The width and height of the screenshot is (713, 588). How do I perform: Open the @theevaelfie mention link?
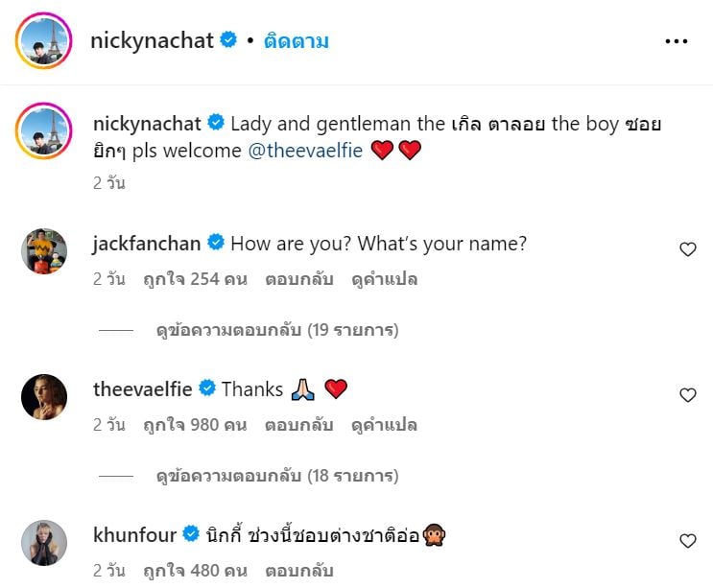point(305,151)
